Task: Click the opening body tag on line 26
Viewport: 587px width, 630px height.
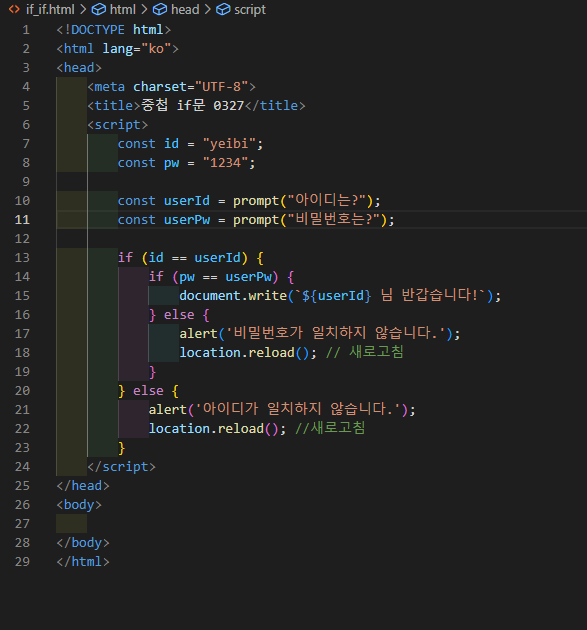Action: coord(79,505)
